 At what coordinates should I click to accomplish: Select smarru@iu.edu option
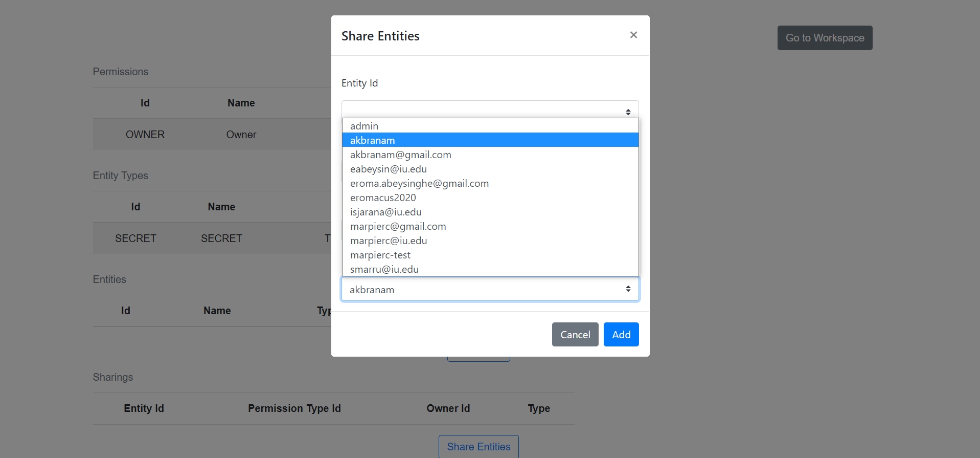[490, 269]
